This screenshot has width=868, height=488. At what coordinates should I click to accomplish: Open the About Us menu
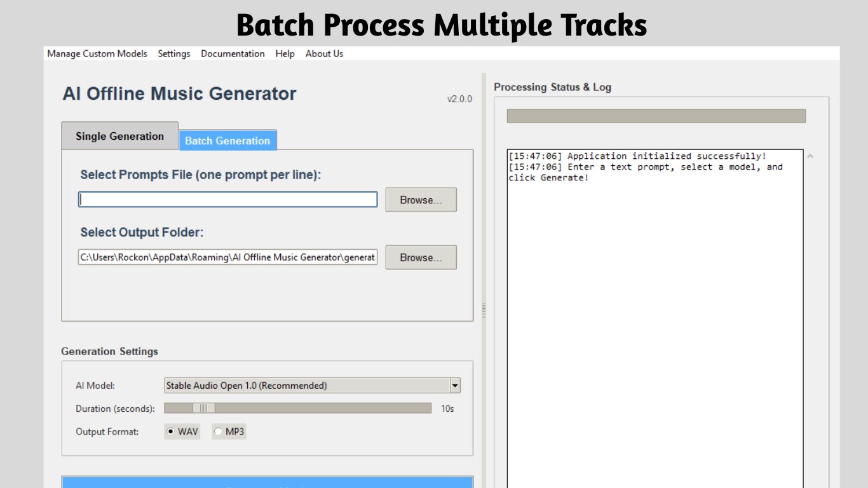324,53
